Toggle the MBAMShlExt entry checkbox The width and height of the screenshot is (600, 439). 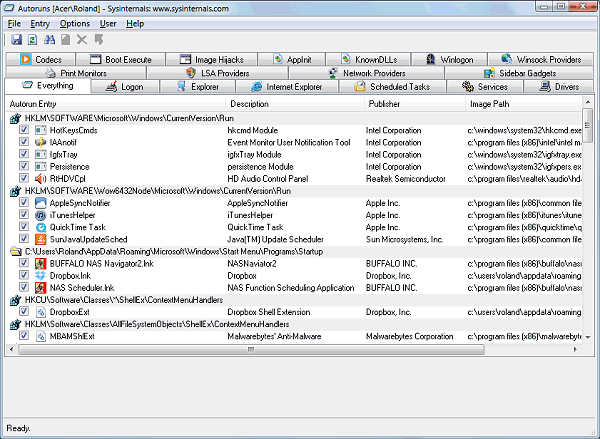24,336
